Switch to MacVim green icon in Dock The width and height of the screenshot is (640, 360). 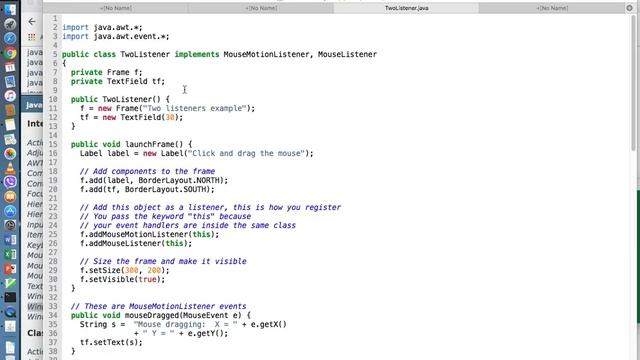[10, 283]
